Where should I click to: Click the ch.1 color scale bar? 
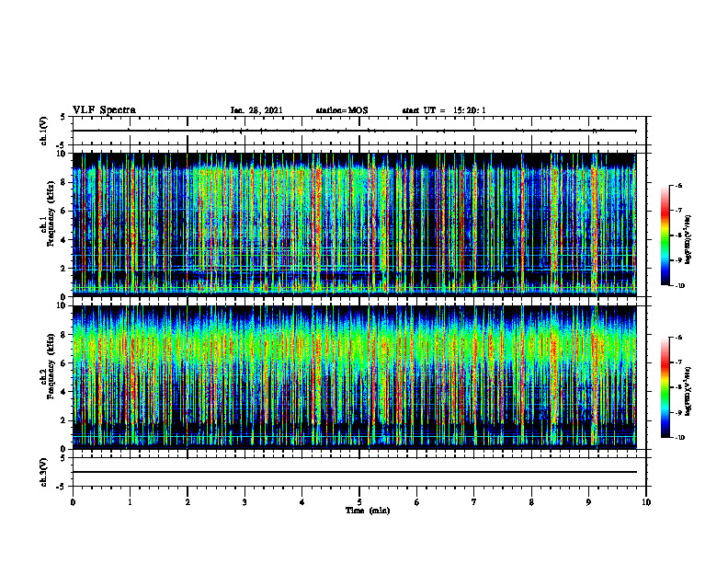pos(665,236)
